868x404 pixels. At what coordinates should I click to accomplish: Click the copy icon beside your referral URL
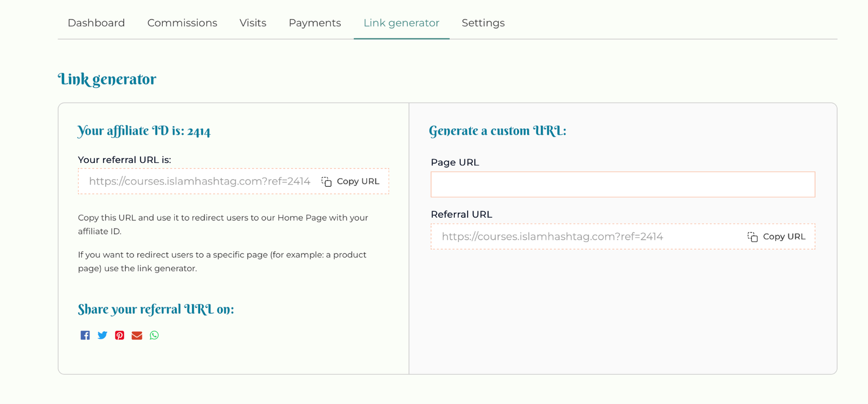[x=327, y=182]
